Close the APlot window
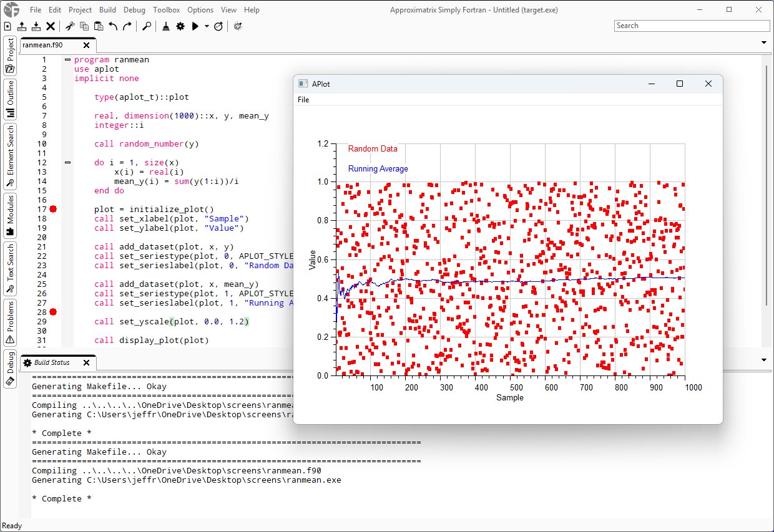The image size is (774, 532). pyautogui.click(x=708, y=84)
